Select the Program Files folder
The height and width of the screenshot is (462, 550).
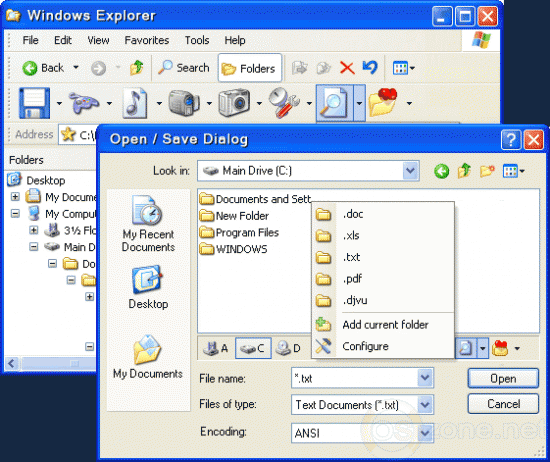[x=239, y=233]
